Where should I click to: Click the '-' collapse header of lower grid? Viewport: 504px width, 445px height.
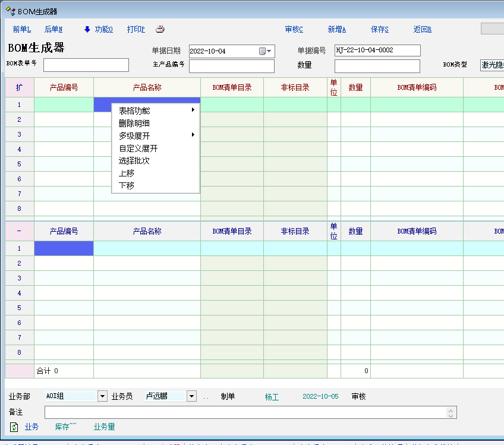(x=20, y=231)
